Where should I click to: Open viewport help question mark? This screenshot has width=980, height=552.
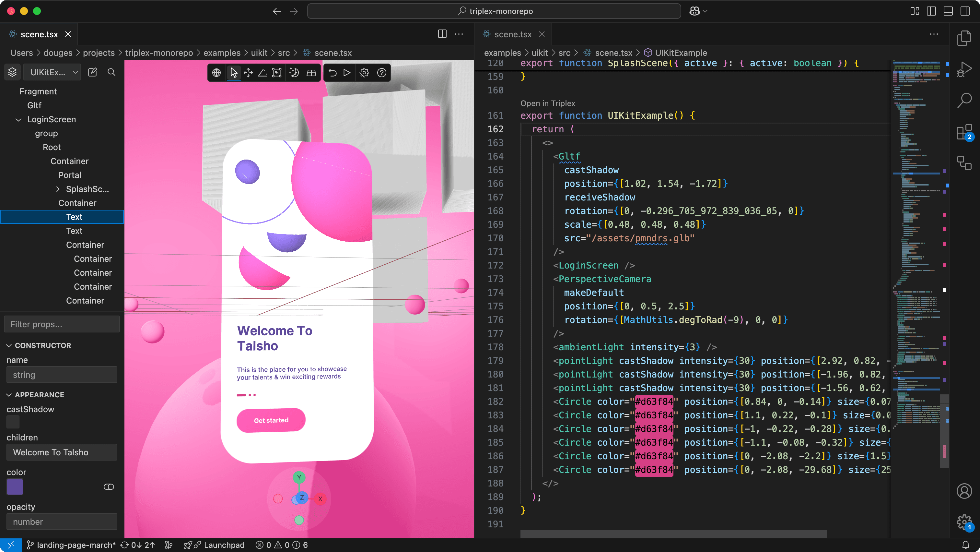click(381, 73)
